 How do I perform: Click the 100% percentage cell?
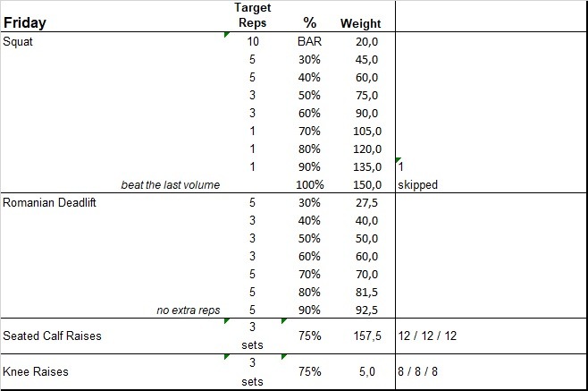coord(310,185)
